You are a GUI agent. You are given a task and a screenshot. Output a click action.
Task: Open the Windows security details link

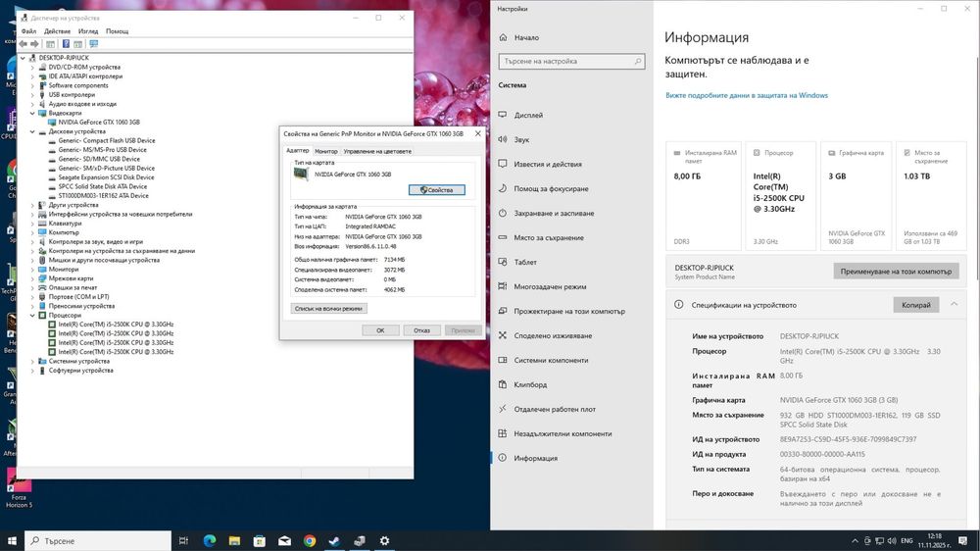pos(746,95)
